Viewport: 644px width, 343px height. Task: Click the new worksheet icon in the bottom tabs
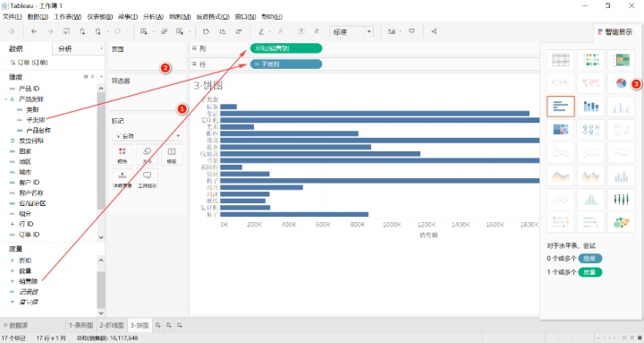click(x=158, y=325)
